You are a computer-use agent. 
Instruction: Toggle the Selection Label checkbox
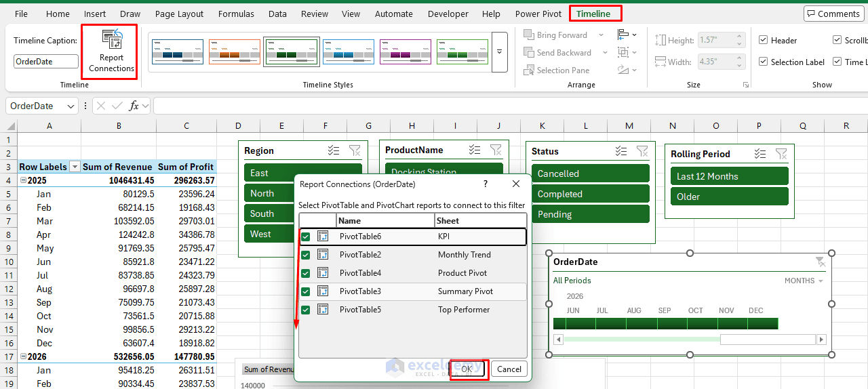764,62
